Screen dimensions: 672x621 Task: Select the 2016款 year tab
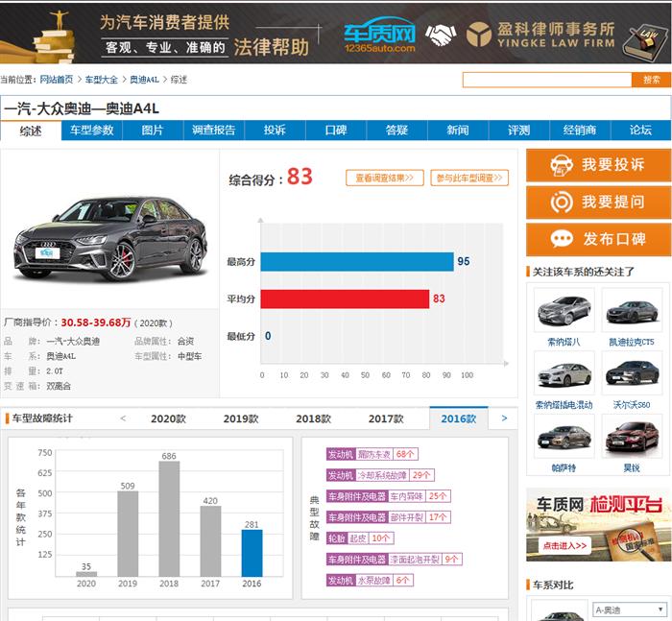pyautogui.click(x=459, y=418)
